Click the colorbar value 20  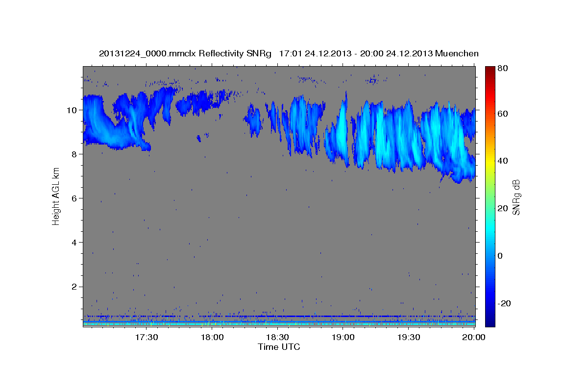click(502, 208)
